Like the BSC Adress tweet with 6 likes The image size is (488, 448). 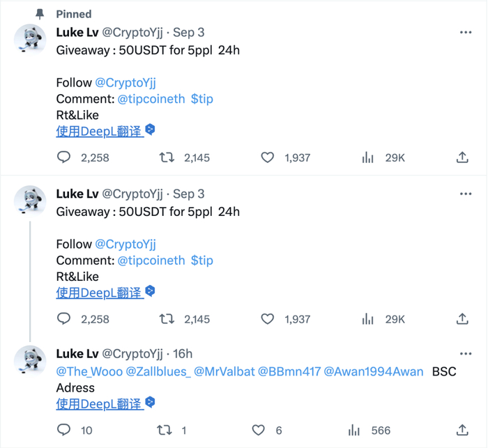[x=259, y=430]
